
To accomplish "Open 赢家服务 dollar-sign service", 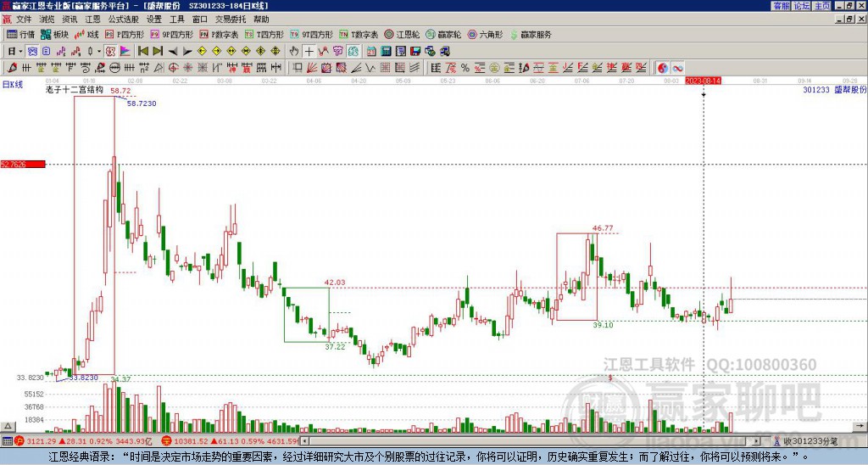I will click(531, 34).
